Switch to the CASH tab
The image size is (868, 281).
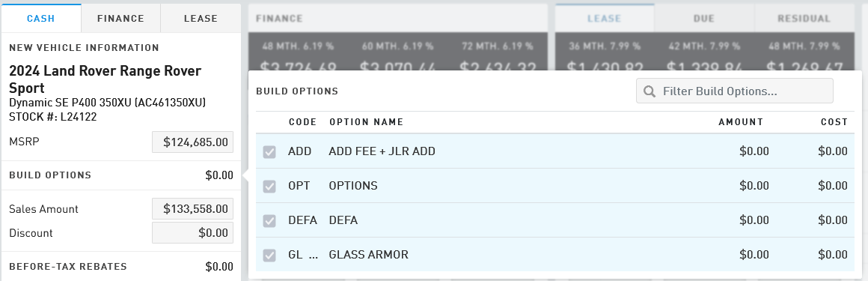point(41,18)
